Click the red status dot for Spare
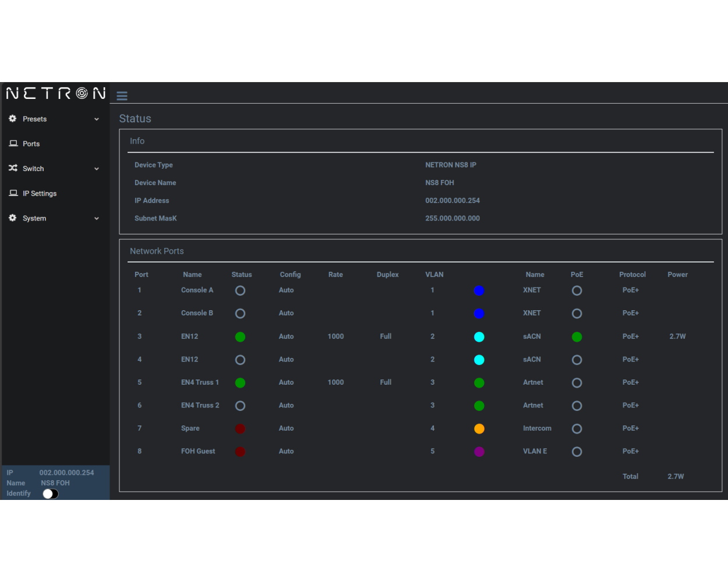 [x=240, y=428]
